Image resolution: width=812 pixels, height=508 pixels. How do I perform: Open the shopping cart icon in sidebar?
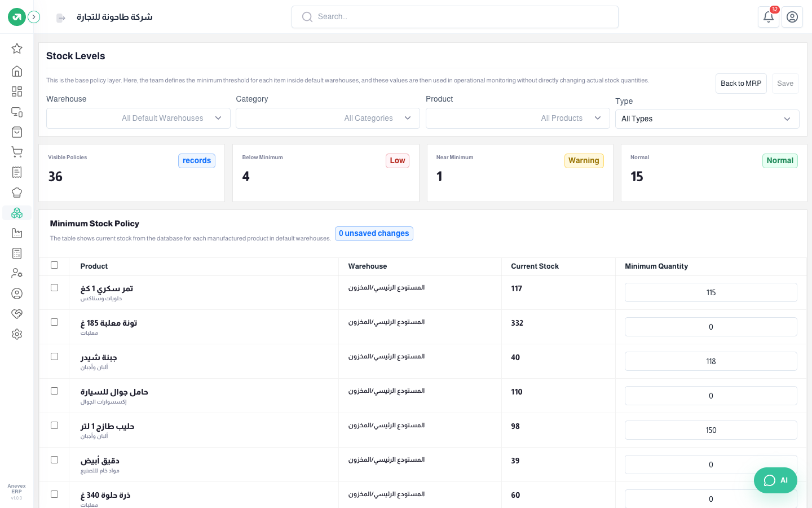tap(17, 152)
